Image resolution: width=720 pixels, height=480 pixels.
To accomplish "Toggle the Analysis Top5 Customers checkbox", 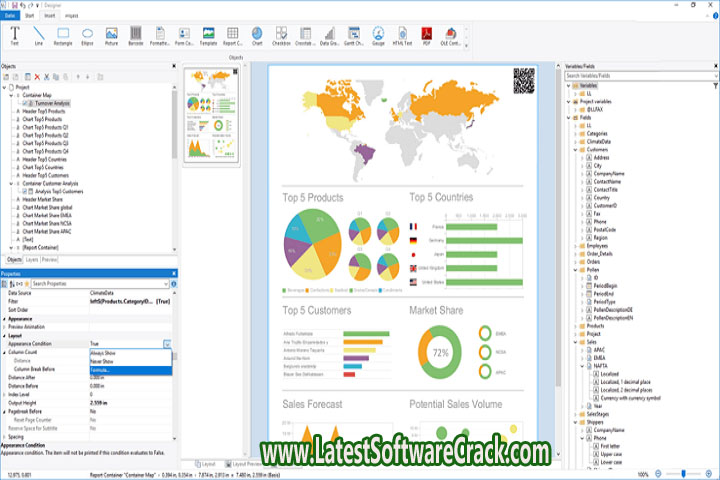I will coord(25,192).
